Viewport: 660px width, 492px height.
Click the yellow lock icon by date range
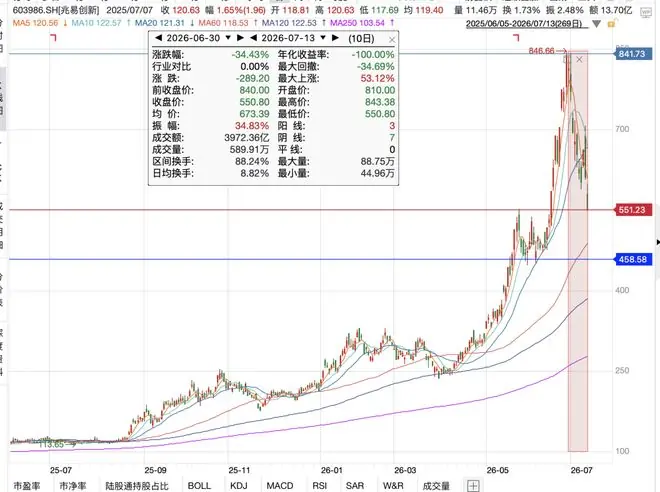tap(611, 24)
